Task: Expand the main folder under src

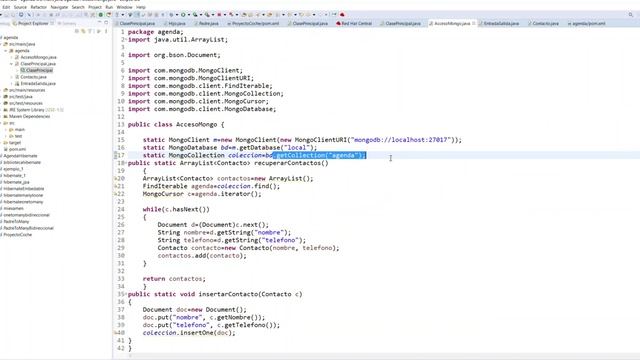Action: point(6,130)
